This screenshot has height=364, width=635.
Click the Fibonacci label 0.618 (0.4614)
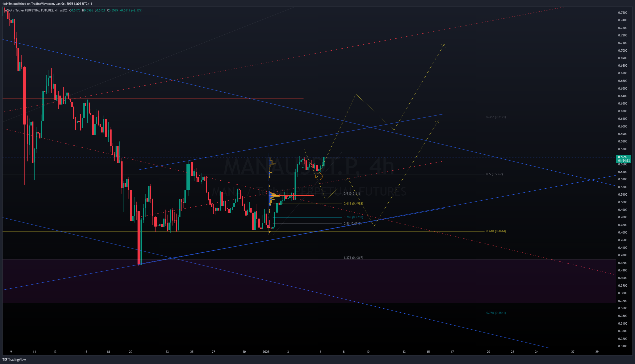[496, 231]
